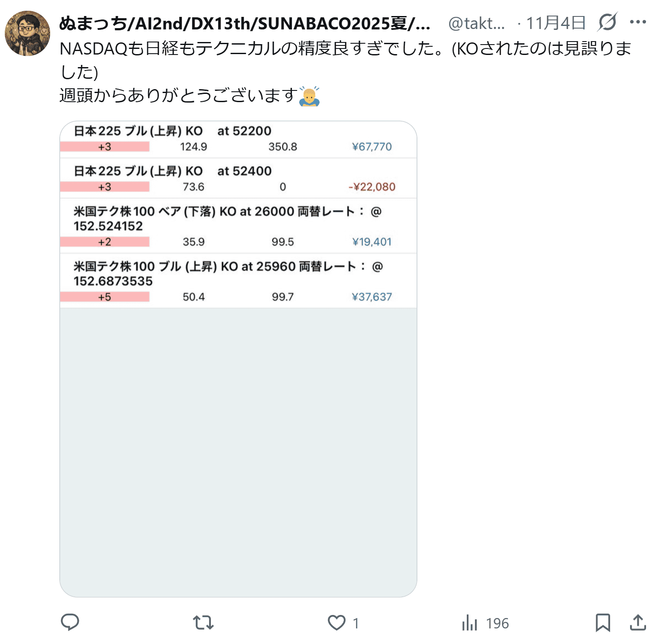
Task: Like the post with heart icon
Action: (x=336, y=623)
